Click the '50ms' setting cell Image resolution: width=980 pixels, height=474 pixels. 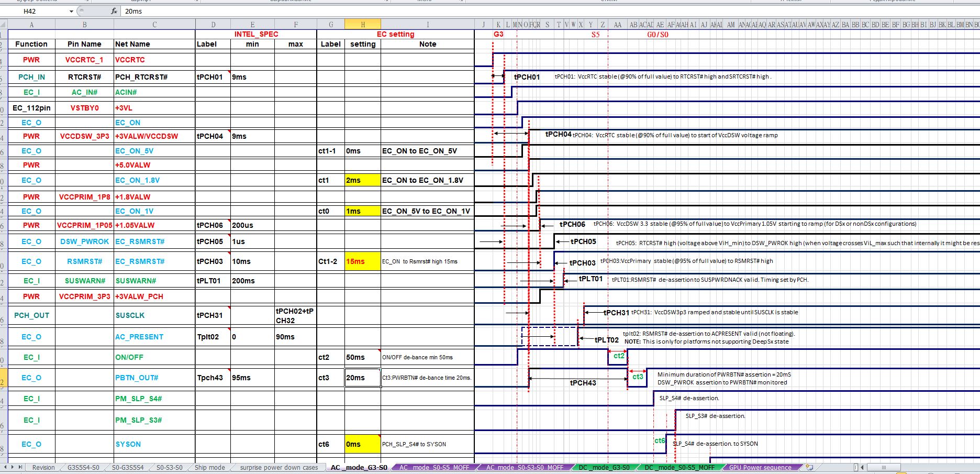[363, 357]
